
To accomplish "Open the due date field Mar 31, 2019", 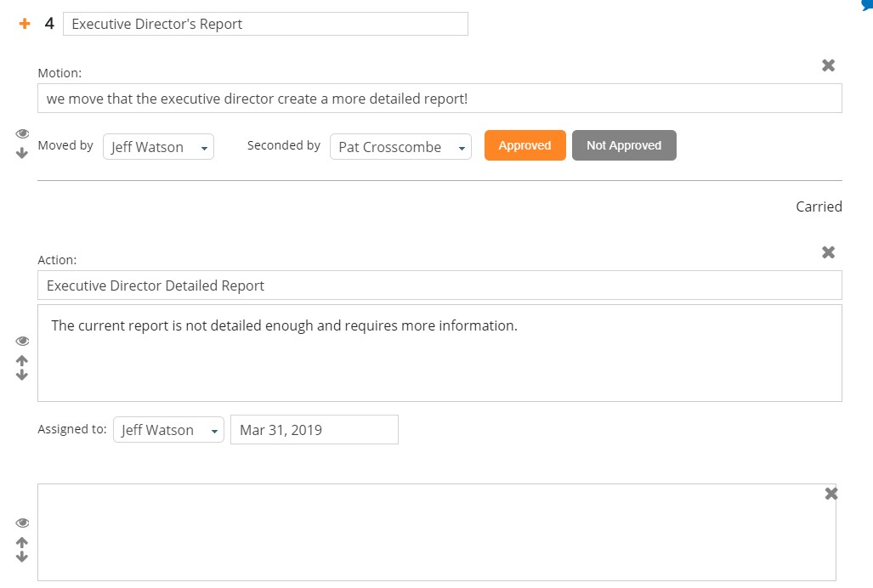I will (x=315, y=429).
